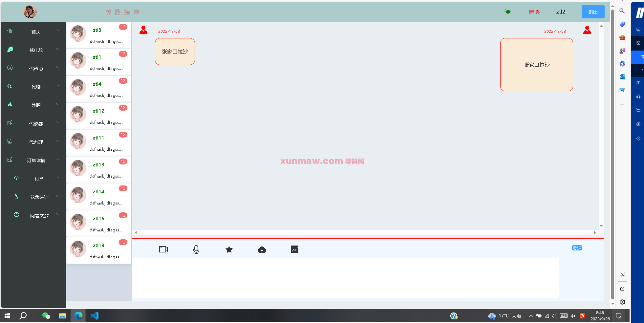Expand the 代帮助 menu chevron
This screenshot has width=644, height=323.
click(x=58, y=67)
